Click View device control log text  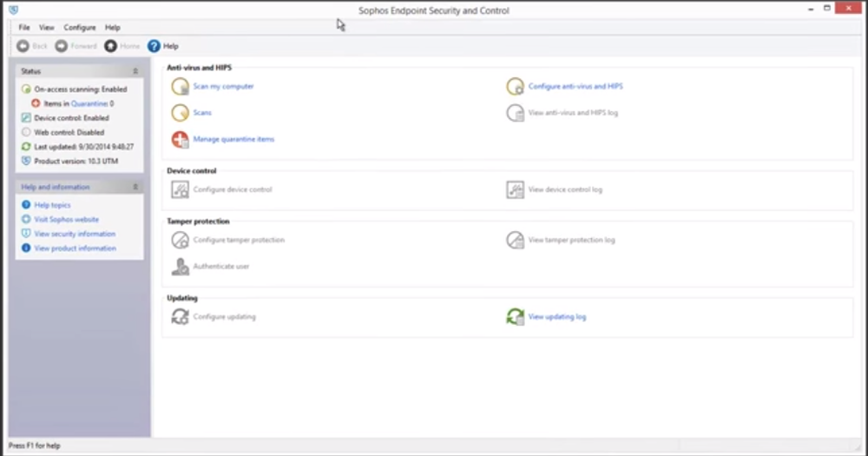pos(565,189)
